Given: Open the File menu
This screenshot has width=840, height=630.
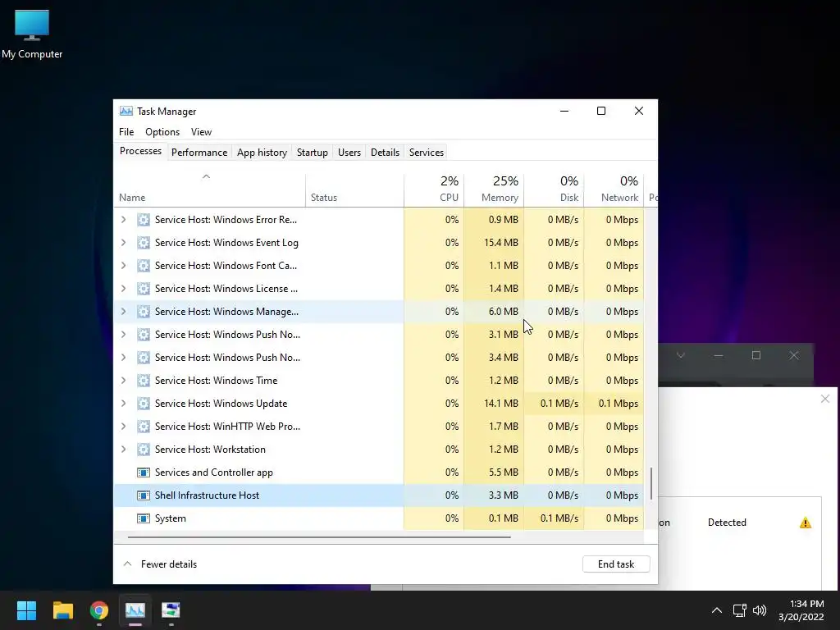Looking at the screenshot, I should point(126,132).
